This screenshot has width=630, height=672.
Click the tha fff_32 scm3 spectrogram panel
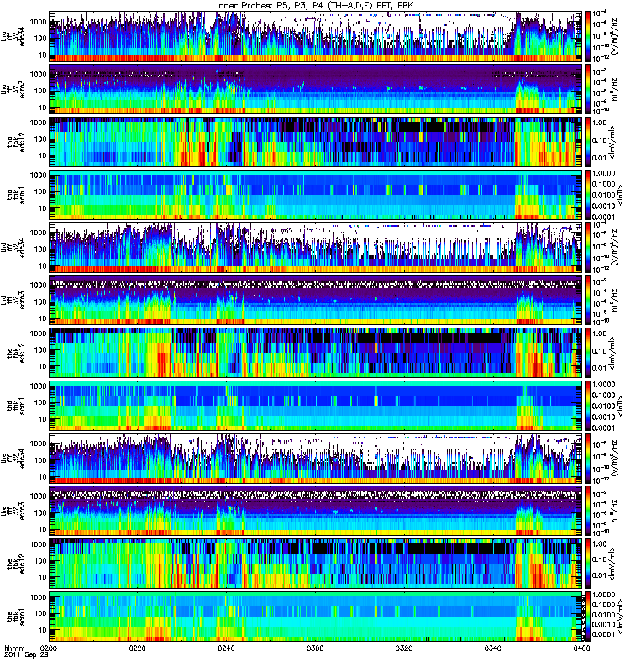[316, 90]
